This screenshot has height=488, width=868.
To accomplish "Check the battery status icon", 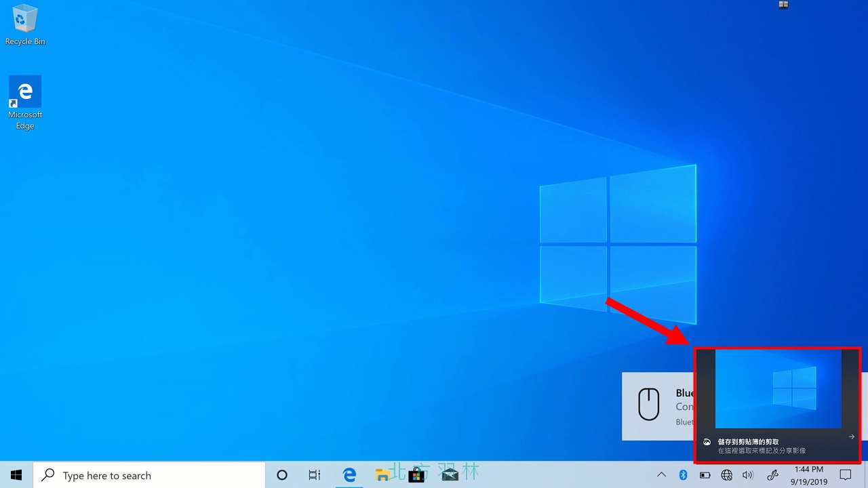I will [x=705, y=475].
